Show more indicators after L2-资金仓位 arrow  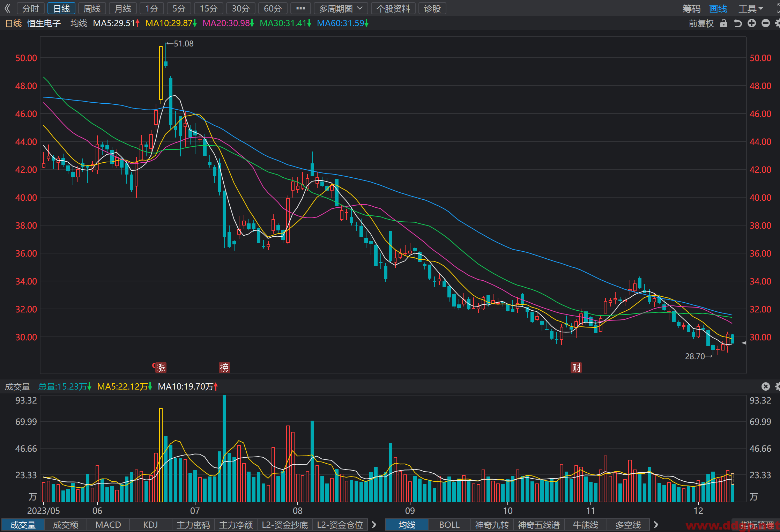click(x=374, y=525)
